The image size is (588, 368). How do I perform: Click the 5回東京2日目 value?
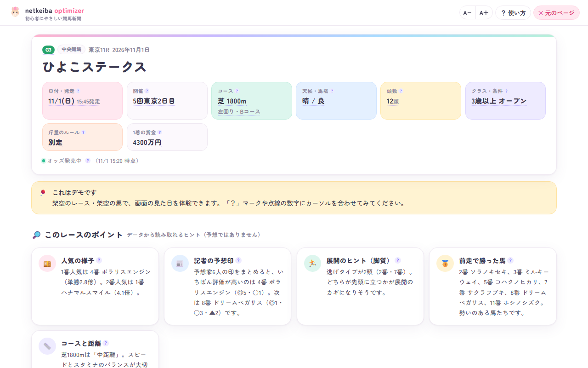(154, 101)
